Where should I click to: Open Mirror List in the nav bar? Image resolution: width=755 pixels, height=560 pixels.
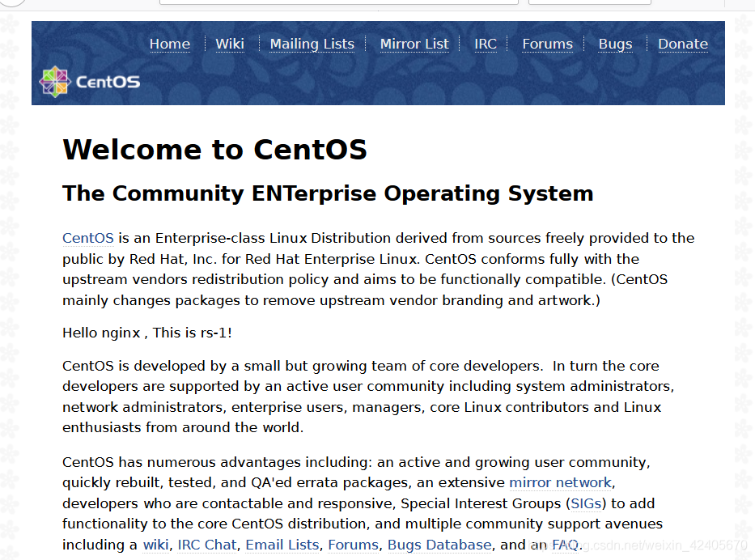pos(414,44)
